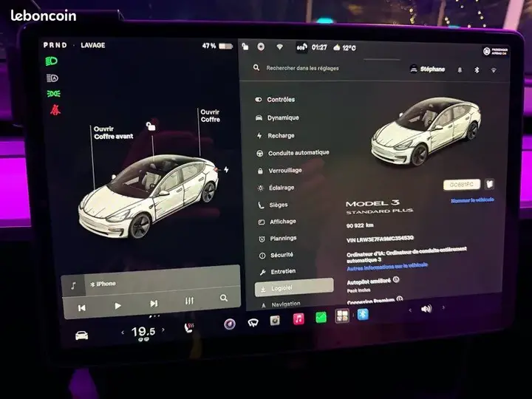The width and height of the screenshot is (532, 399).
Task: Tap the SOS icon in status bar
Action: [x=301, y=47]
